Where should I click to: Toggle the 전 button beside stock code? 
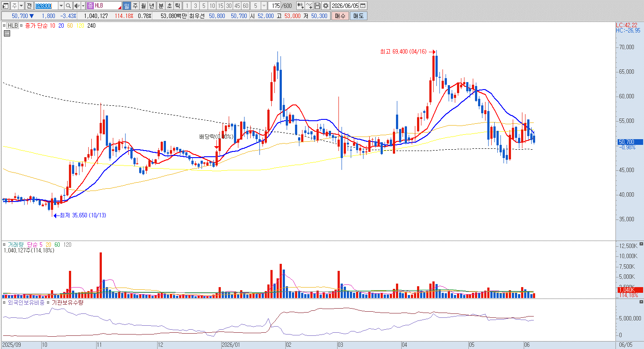tap(29, 6)
